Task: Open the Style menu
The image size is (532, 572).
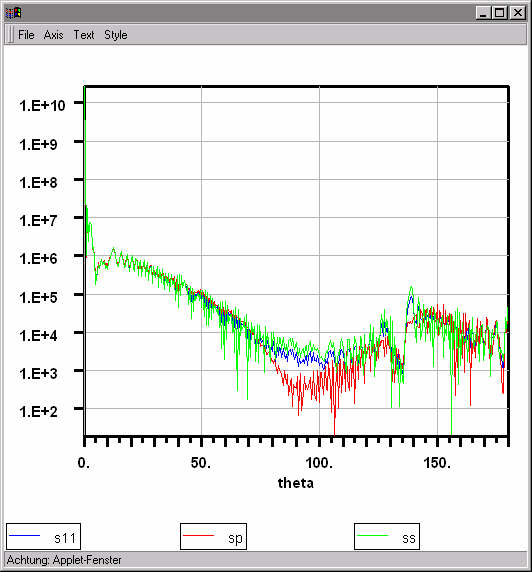Action: (116, 35)
